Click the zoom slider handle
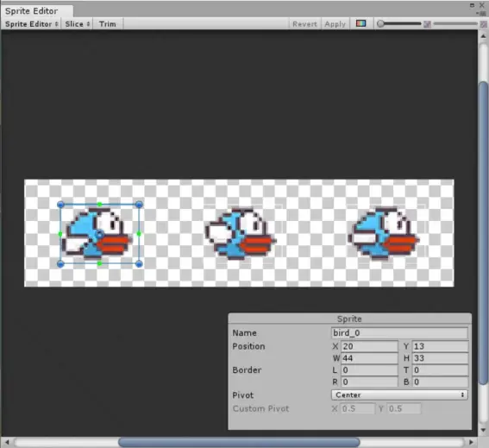 pos(380,23)
